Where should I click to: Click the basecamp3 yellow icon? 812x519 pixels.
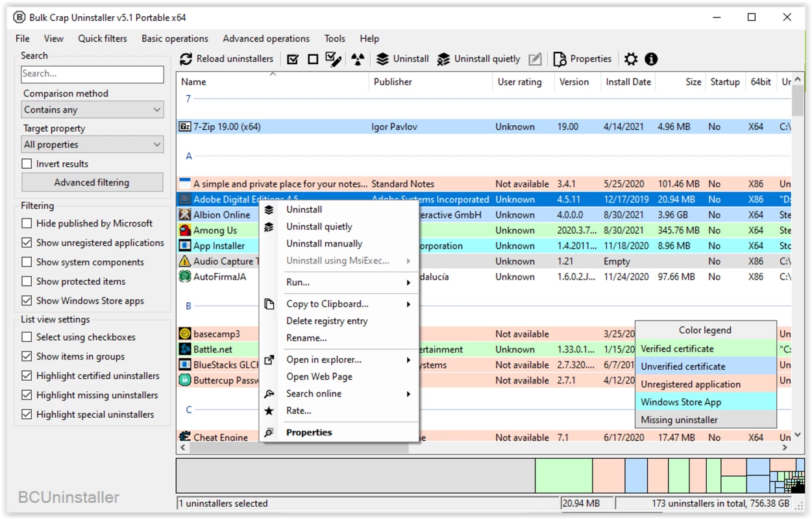(185, 334)
